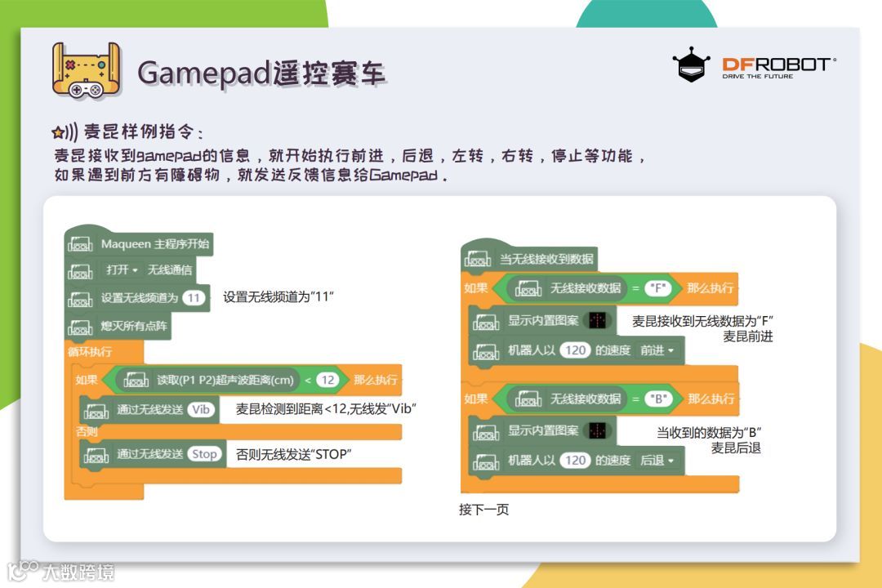The width and height of the screenshot is (882, 588).
Task: Click robot icon on 通过无线发送 Stop block
Action: coord(96,455)
